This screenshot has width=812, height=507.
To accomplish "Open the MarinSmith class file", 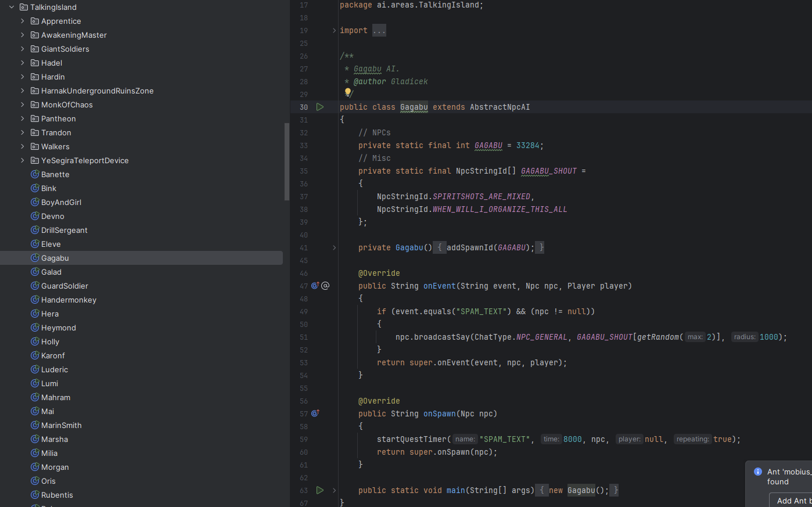I will (x=61, y=425).
